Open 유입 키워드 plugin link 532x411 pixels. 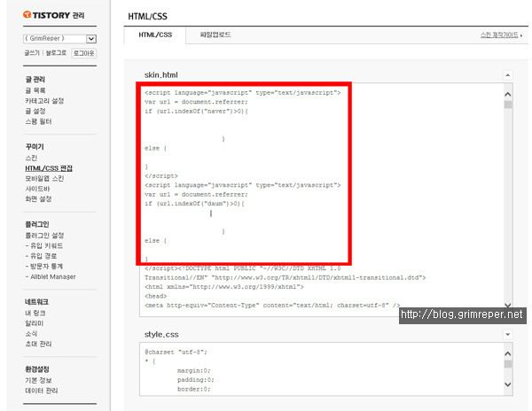[44, 245]
